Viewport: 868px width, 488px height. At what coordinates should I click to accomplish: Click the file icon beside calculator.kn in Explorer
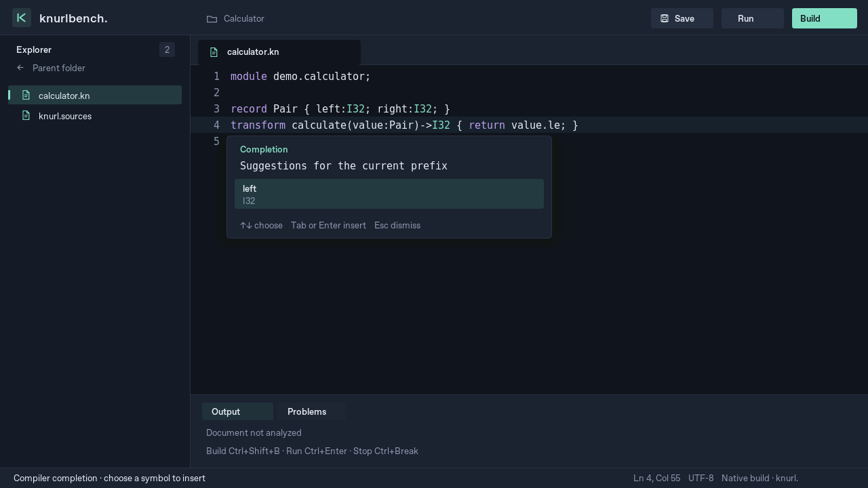26,95
